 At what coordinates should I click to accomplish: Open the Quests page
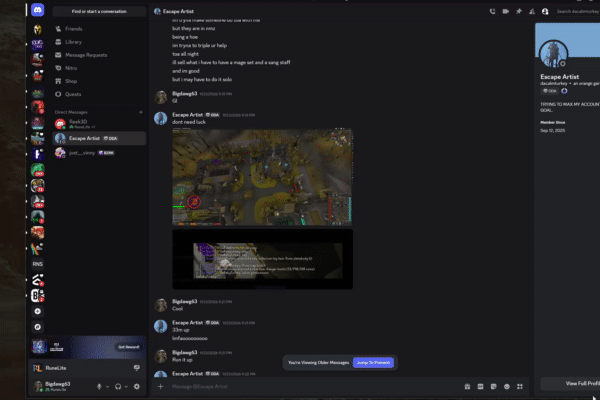click(99, 94)
